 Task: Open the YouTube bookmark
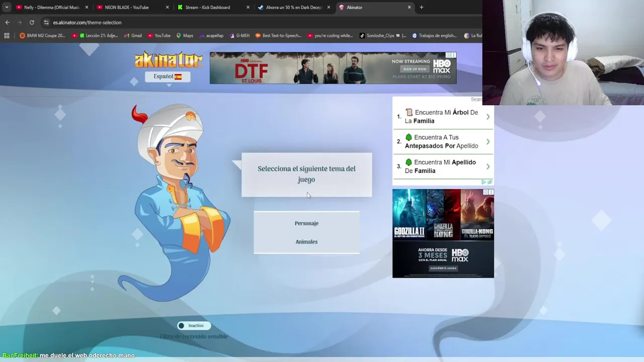click(x=159, y=36)
